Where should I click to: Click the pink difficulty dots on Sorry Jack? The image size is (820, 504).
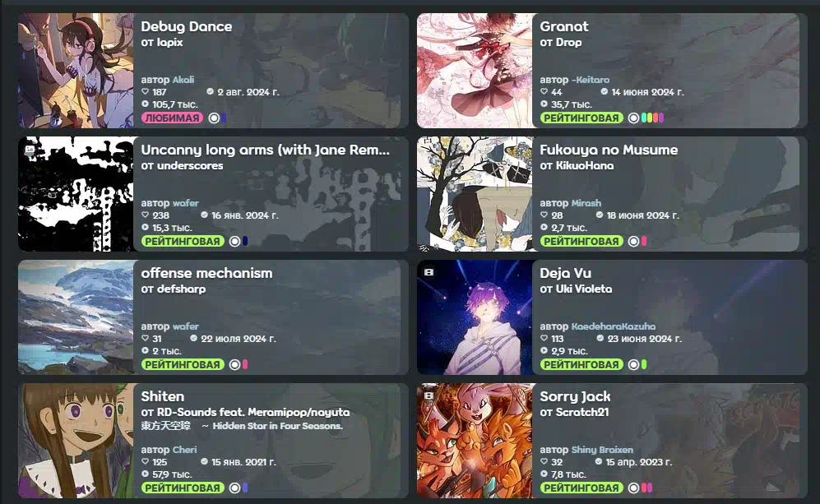point(647,488)
